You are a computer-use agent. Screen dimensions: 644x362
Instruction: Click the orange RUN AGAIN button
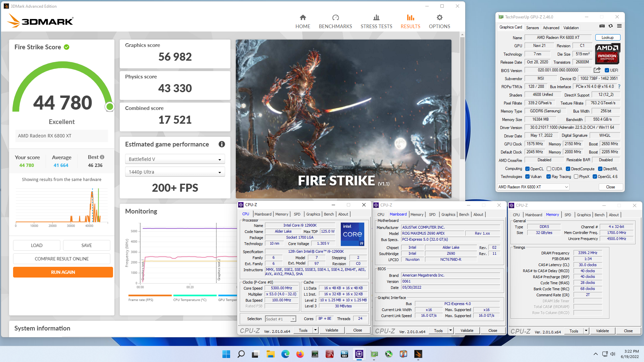click(63, 272)
